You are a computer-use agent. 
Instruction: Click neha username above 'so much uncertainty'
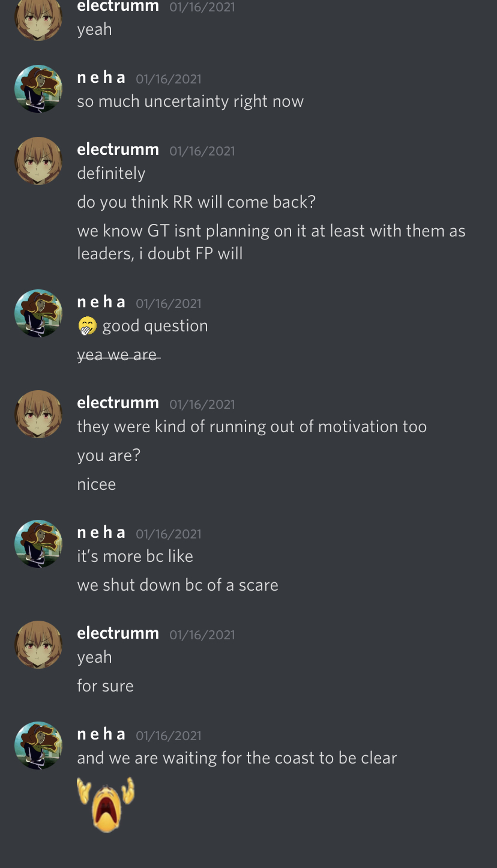pyautogui.click(x=101, y=77)
